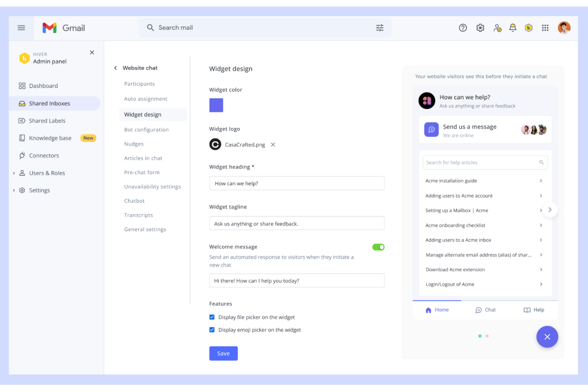588x392 pixels.
Task: Open Bot configuration settings
Action: [x=146, y=129]
